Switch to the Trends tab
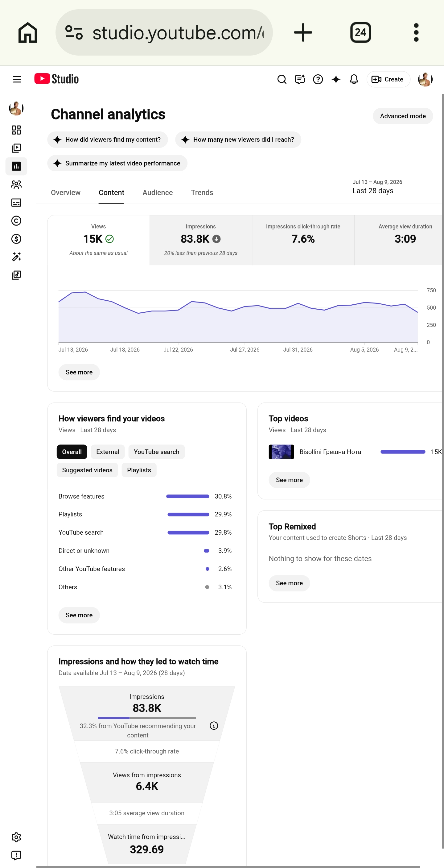 [202, 193]
